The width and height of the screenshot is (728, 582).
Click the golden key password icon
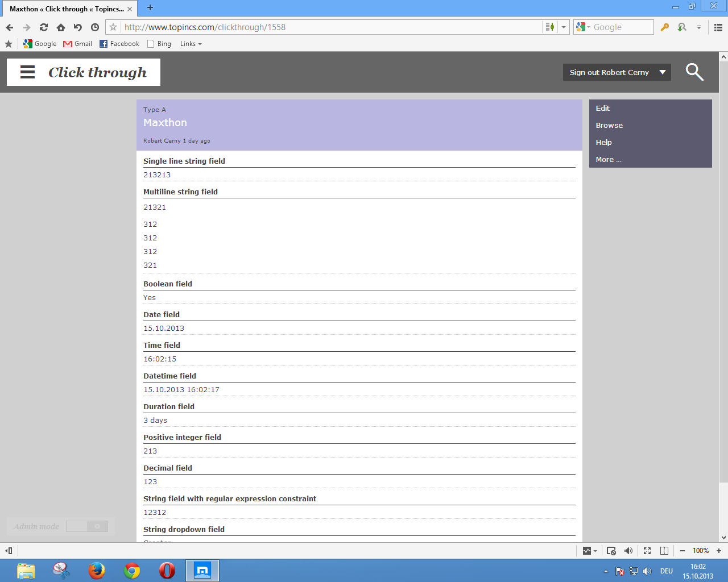(x=664, y=27)
